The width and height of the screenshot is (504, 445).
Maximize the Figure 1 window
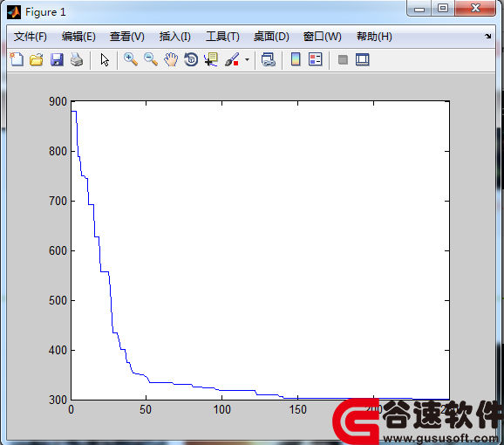point(443,8)
